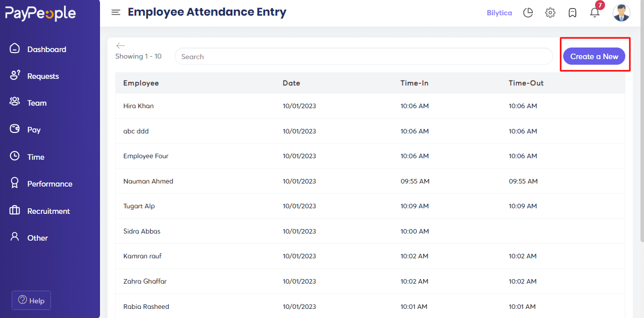Click the Time clock icon
The image size is (644, 318).
[x=15, y=156]
